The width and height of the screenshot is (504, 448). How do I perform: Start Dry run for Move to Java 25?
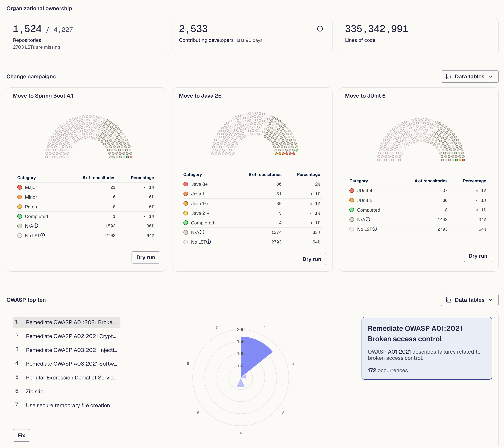312,259
